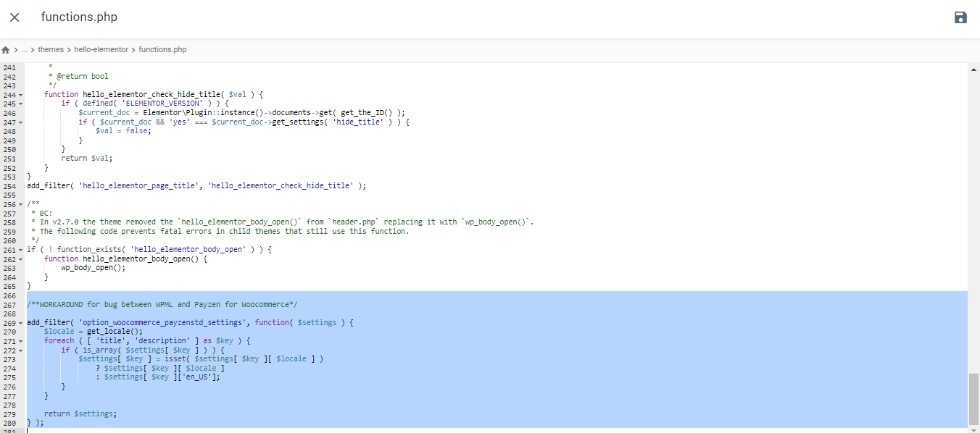The image size is (980, 433).
Task: Click the 'return $settings;' line
Action: (x=80, y=413)
